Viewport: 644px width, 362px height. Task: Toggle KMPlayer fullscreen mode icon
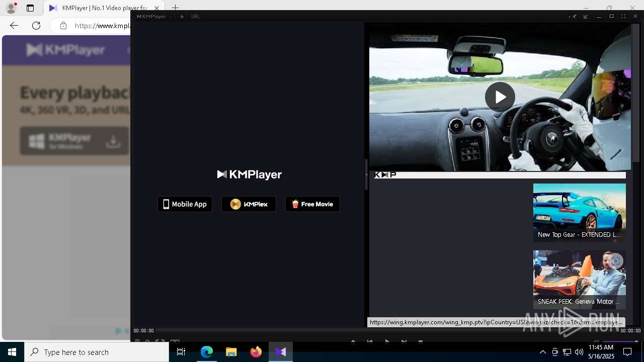click(623, 17)
